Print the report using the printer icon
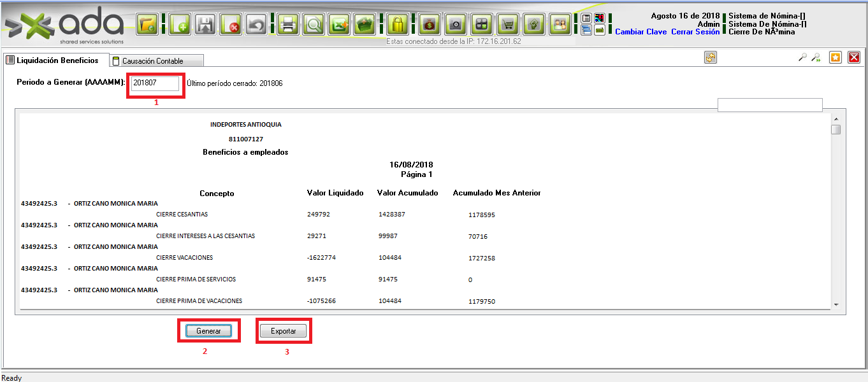868x382 pixels. coord(288,25)
